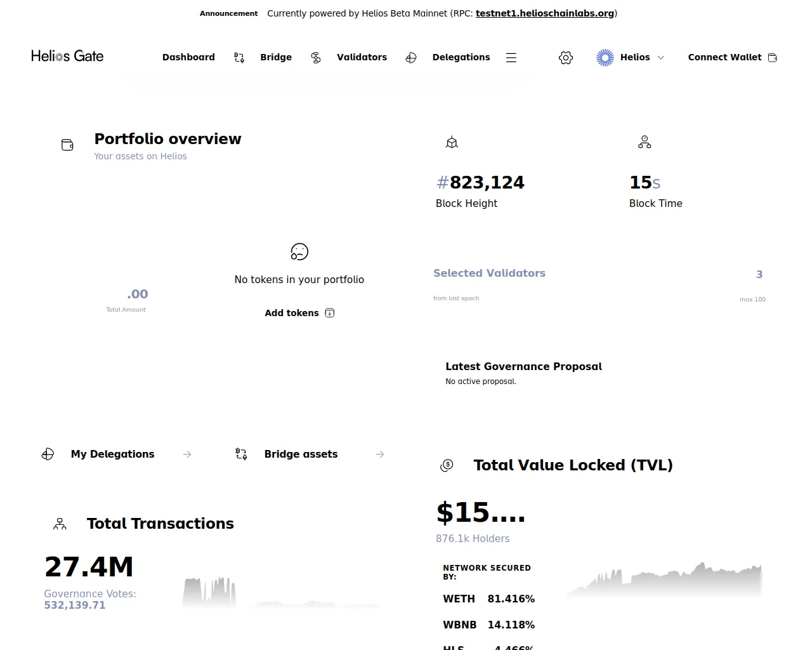Click the bridge icon next to Bridge
This screenshot has height=650, width=812.
(239, 58)
